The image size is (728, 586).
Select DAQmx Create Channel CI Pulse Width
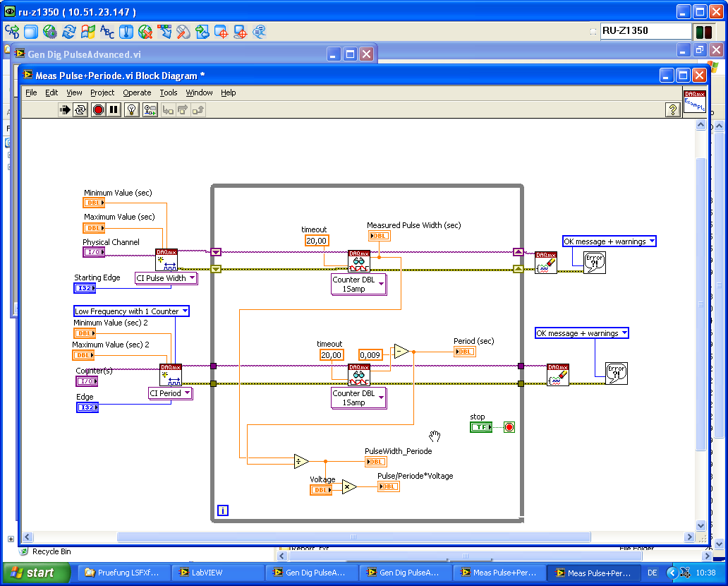166,261
